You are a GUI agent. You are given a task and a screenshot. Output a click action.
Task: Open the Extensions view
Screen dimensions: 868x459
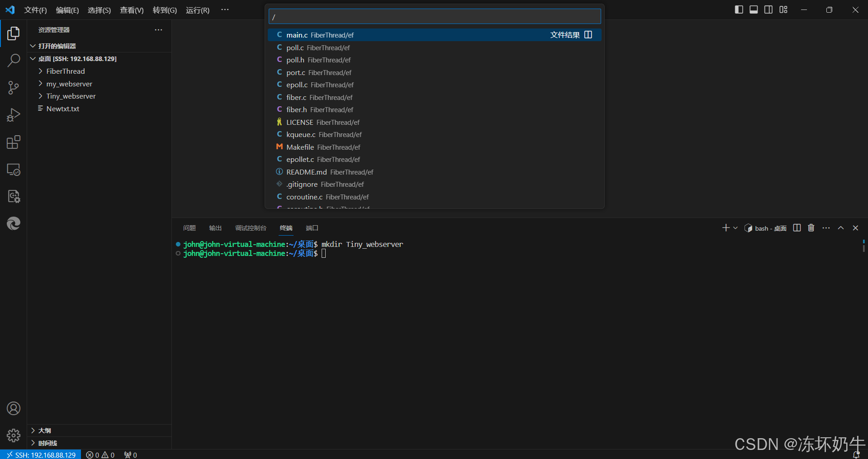coord(14,142)
